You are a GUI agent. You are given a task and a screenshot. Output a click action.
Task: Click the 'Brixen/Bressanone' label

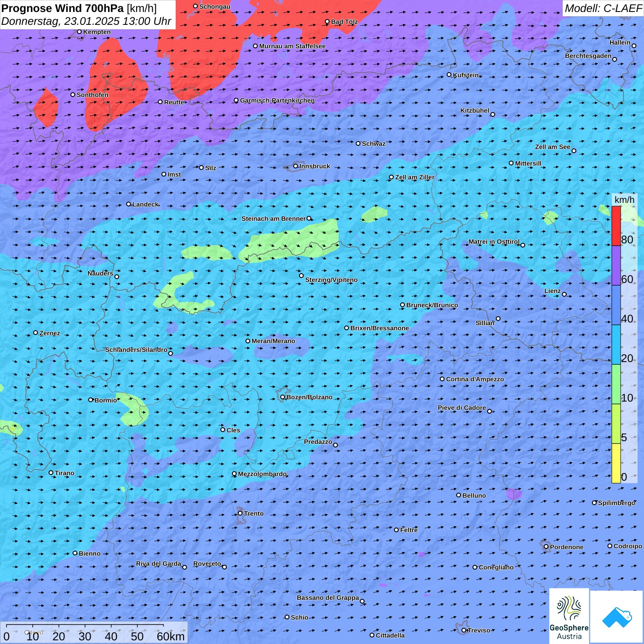[x=379, y=328]
